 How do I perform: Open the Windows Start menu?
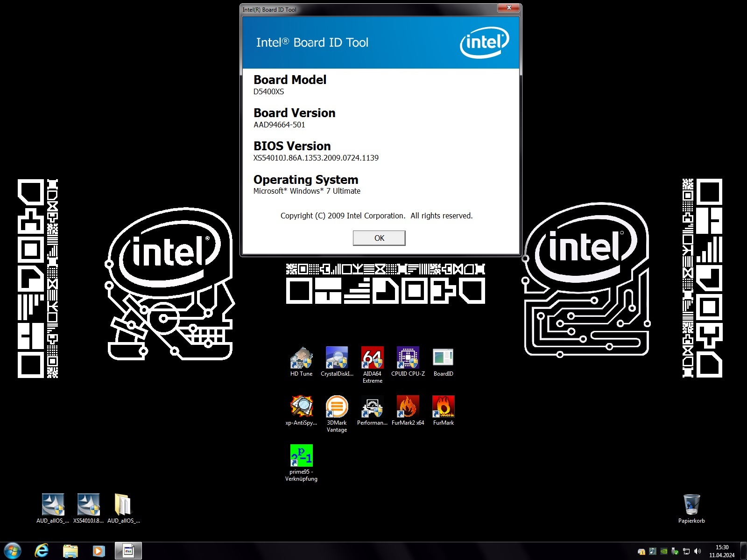(x=13, y=551)
